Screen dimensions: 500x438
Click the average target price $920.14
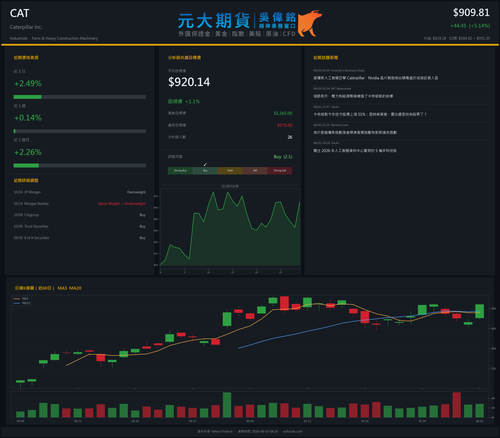coord(189,82)
